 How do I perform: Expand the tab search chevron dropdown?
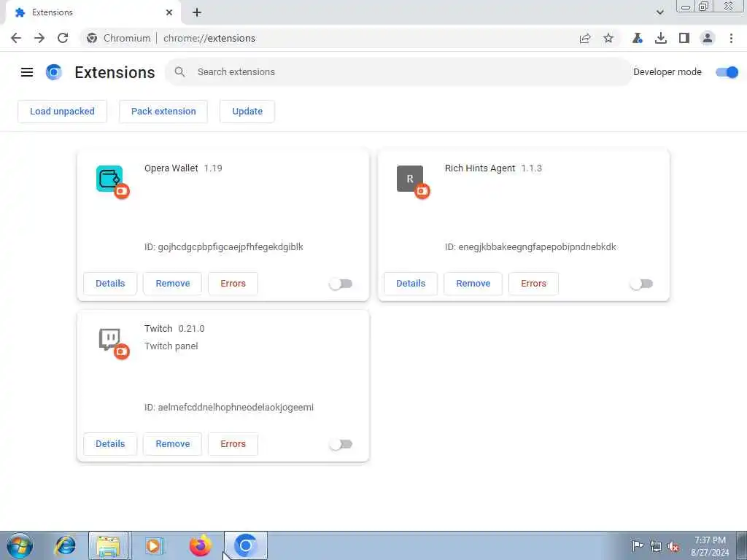point(659,12)
